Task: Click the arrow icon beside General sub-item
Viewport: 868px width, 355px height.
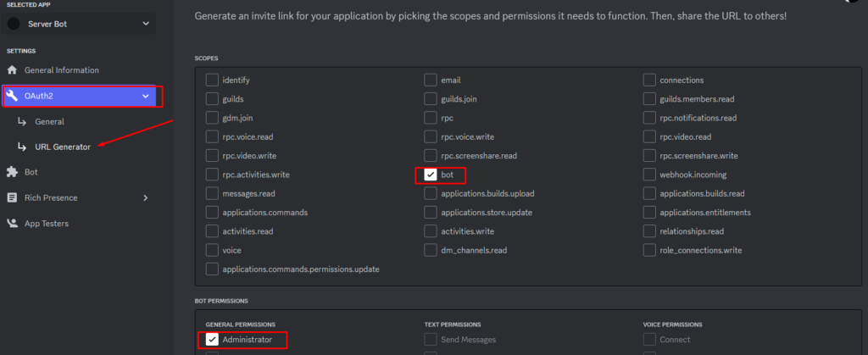Action: click(x=22, y=122)
